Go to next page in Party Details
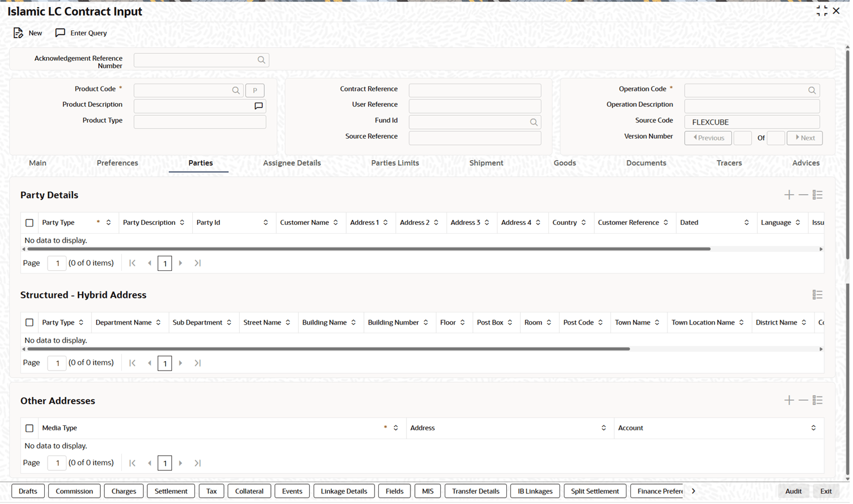 pyautogui.click(x=181, y=263)
